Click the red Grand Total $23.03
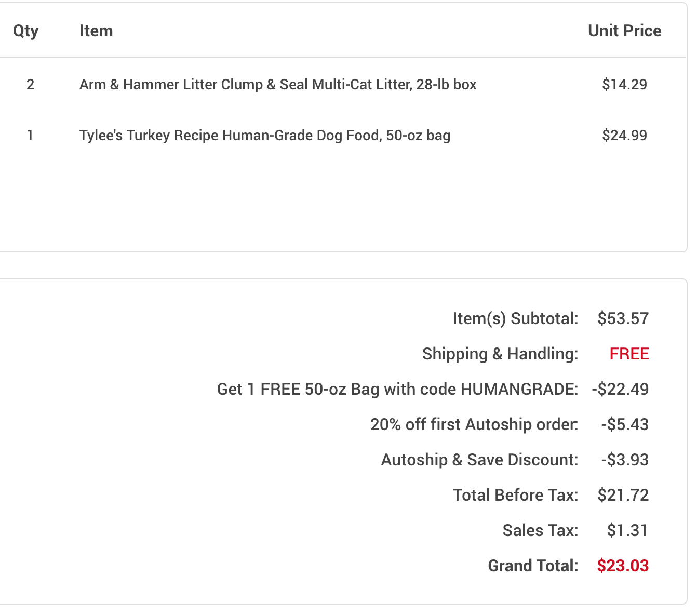Image resolution: width=697 pixels, height=616 pixels. tap(623, 566)
